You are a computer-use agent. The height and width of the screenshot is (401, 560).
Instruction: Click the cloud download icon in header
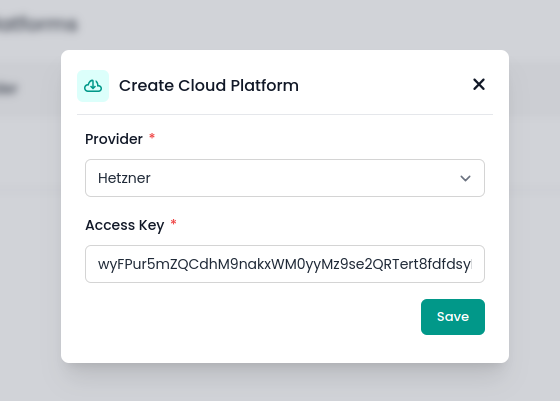coord(93,86)
